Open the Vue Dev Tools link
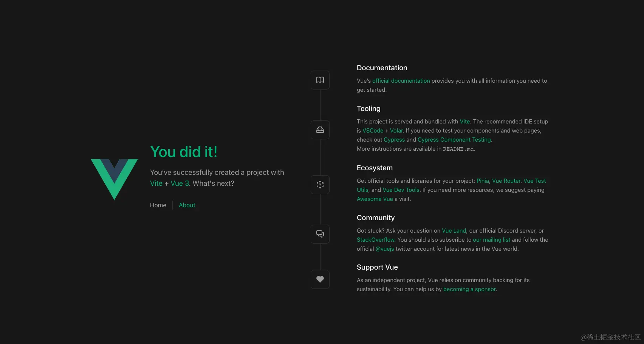Viewport: 644px width, 344px height. click(401, 190)
